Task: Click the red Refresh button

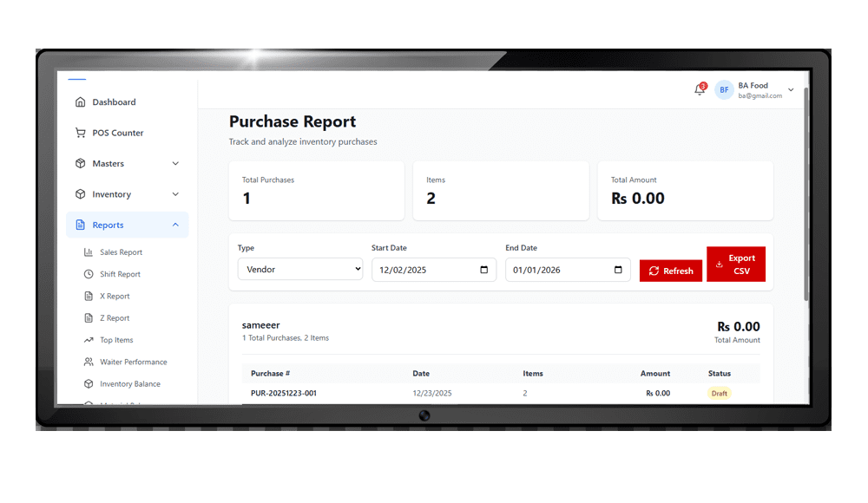Action: [x=671, y=271]
